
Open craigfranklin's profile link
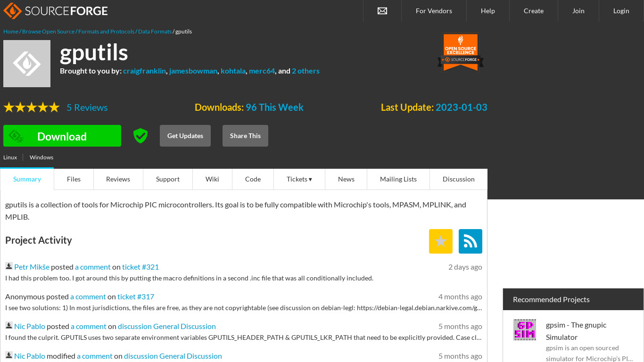click(x=144, y=71)
